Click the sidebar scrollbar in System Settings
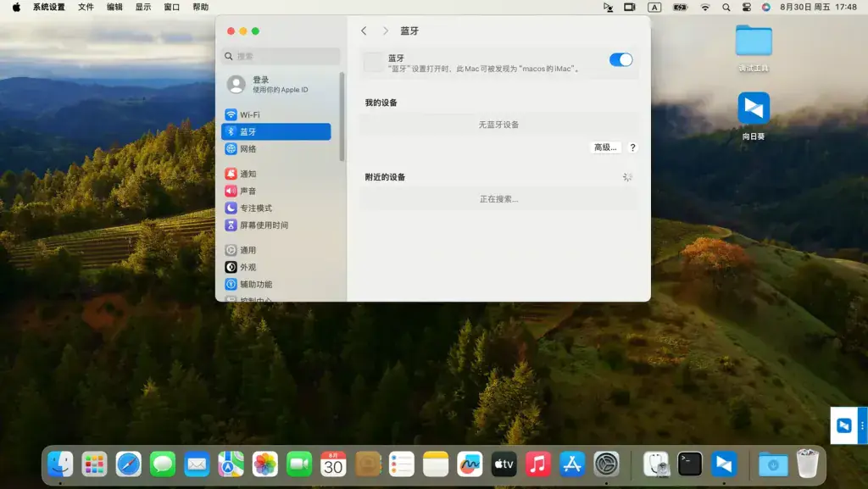This screenshot has height=489, width=868. 342,116
